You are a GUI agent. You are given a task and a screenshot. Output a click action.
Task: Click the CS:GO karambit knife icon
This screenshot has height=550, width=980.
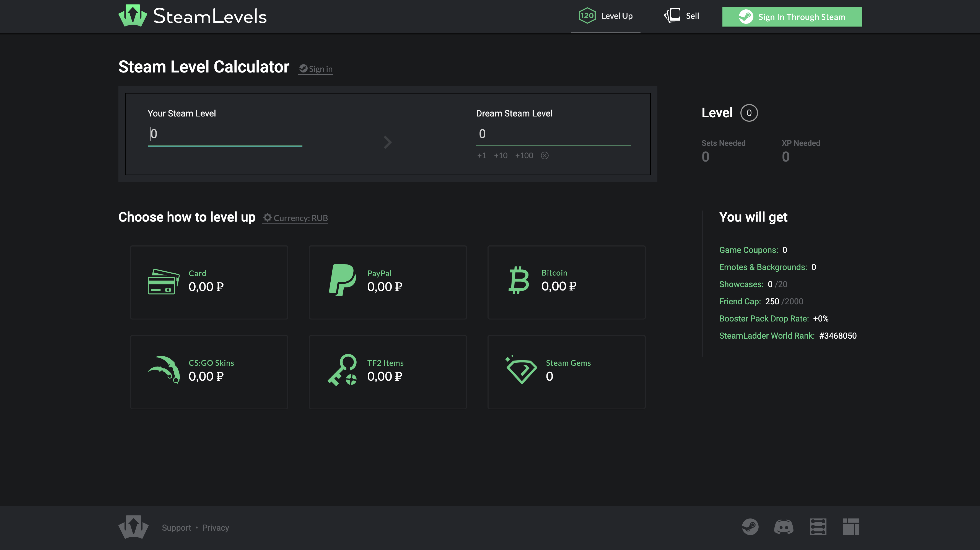[x=164, y=369]
